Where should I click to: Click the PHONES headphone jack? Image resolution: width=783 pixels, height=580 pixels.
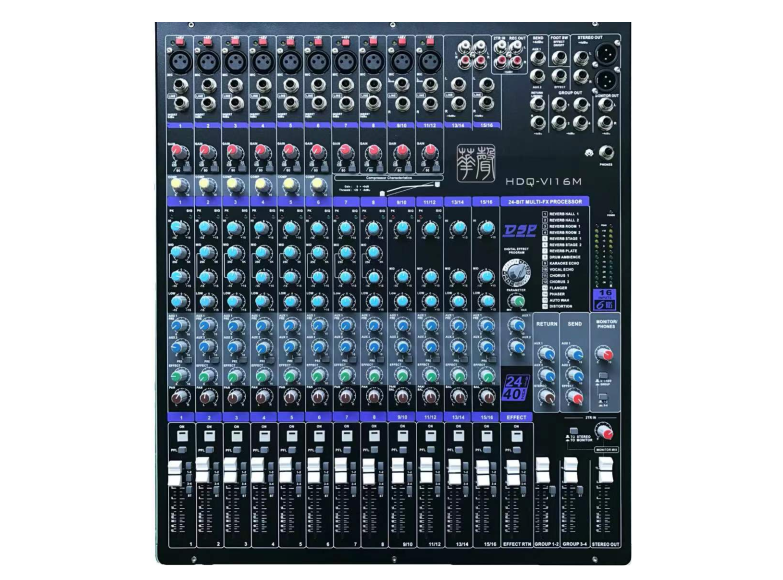(x=606, y=151)
